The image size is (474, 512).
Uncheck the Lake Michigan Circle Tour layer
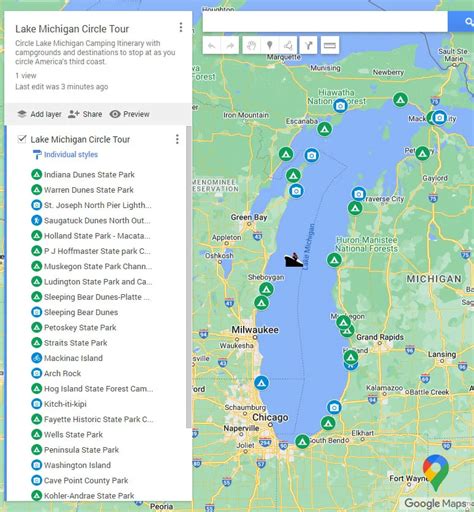(22, 139)
